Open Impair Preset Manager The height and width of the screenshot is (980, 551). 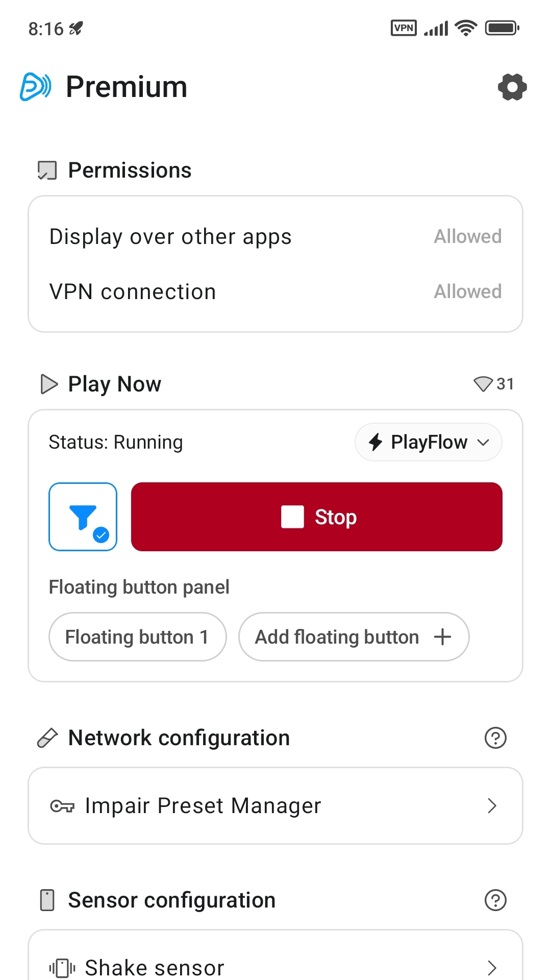[x=275, y=806]
